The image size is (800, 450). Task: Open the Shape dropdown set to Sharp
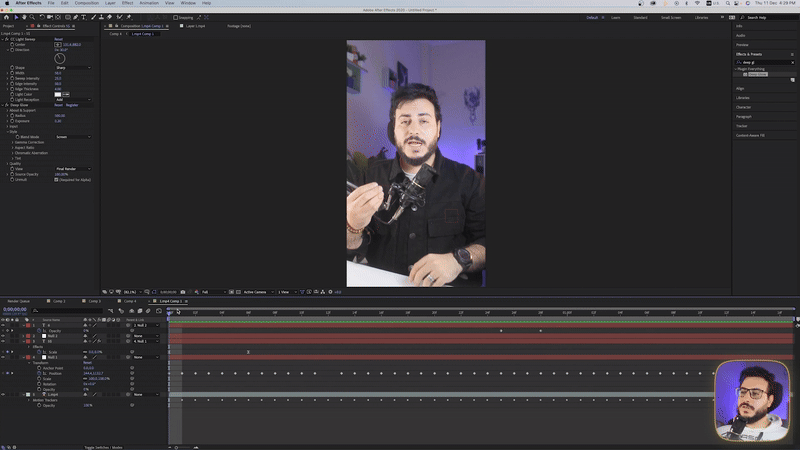73,68
